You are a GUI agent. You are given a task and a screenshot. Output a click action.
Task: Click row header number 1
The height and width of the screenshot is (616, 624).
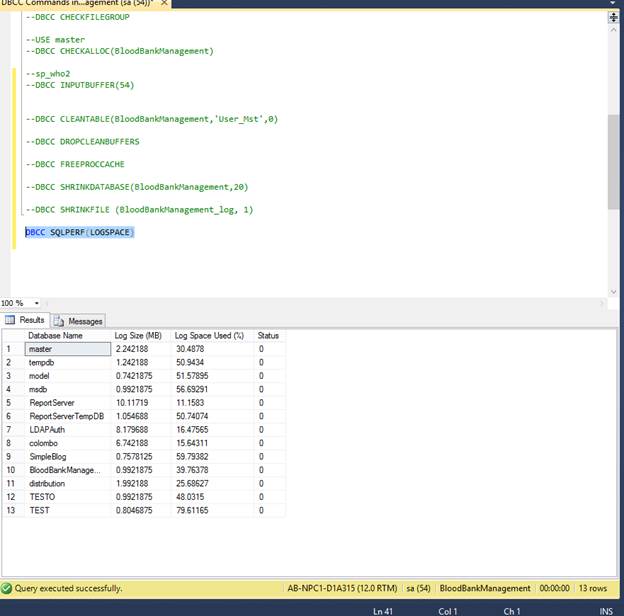tap(13, 349)
